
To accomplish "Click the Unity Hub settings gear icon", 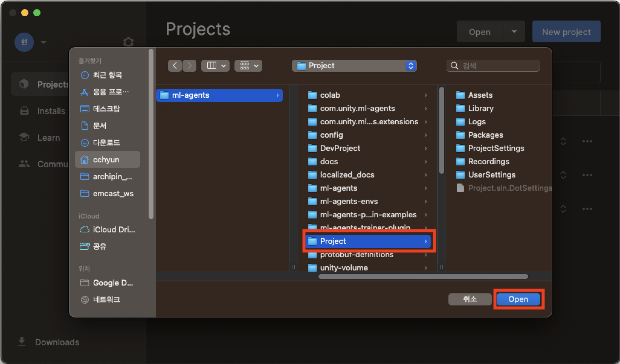I will coord(128,42).
